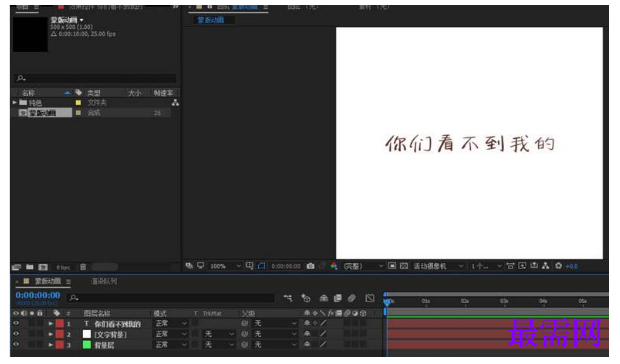Hide the 背景层 layer with eye icon
The width and height of the screenshot is (620, 364).
[16, 345]
